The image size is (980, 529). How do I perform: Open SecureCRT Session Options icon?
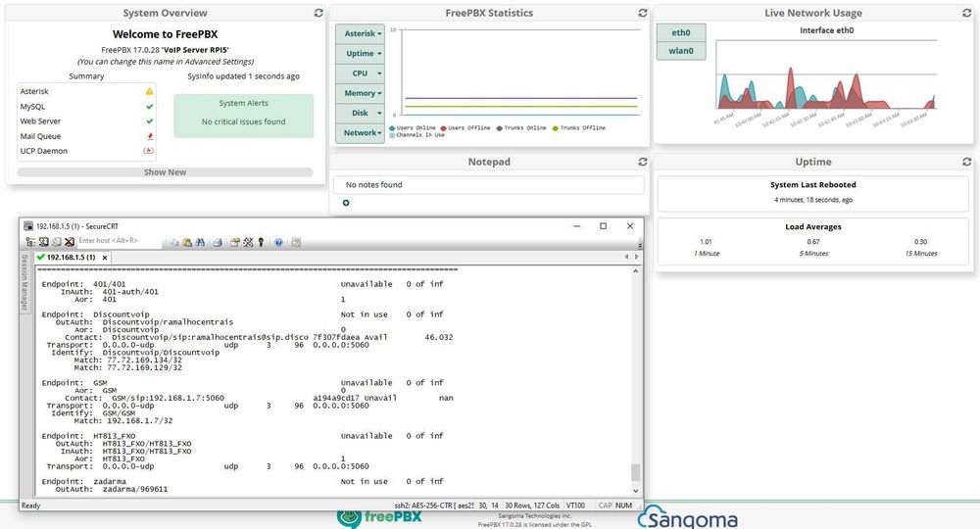tap(235, 242)
